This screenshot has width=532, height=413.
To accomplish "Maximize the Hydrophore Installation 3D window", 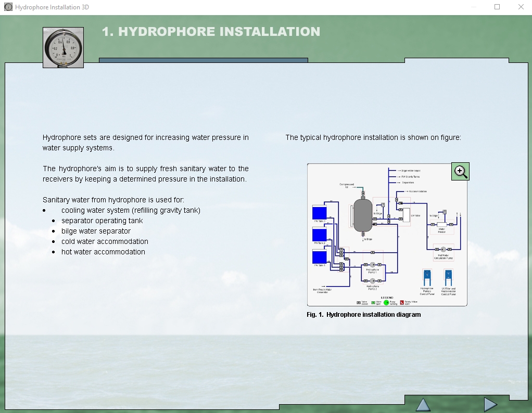I will [497, 7].
